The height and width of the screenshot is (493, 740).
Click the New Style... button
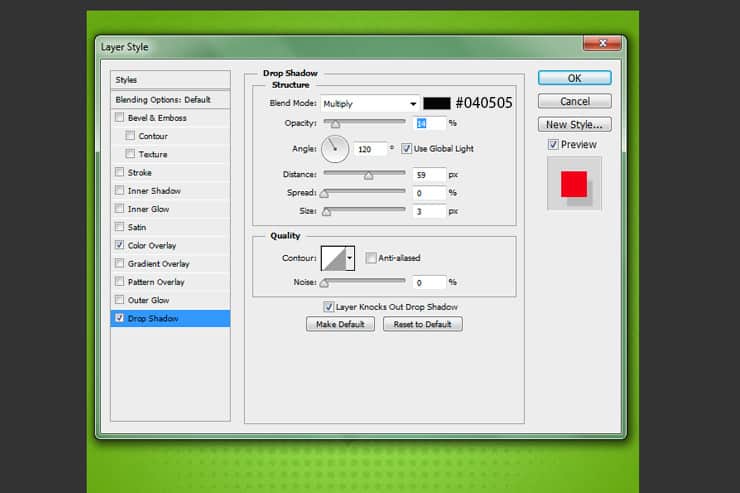coord(574,125)
